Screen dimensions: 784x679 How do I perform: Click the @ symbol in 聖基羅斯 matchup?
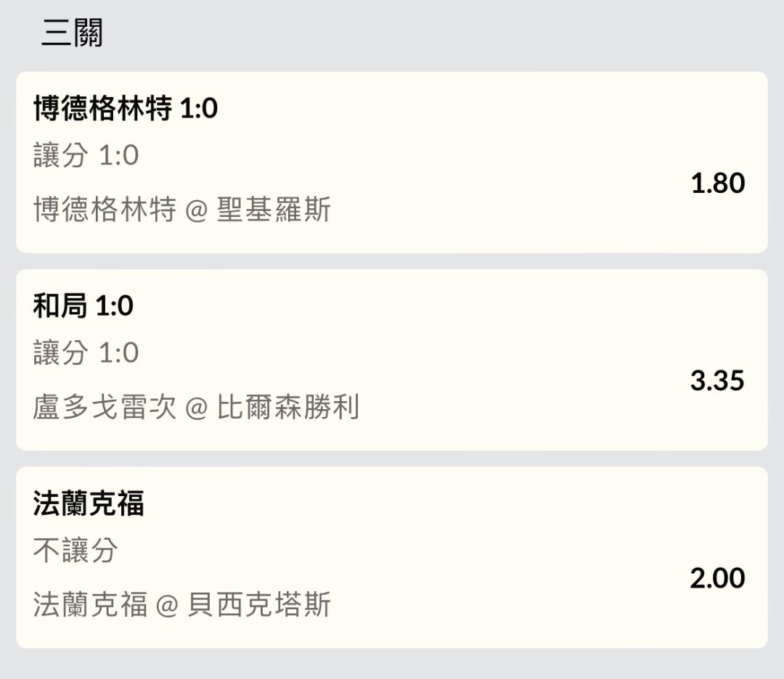[x=197, y=210]
